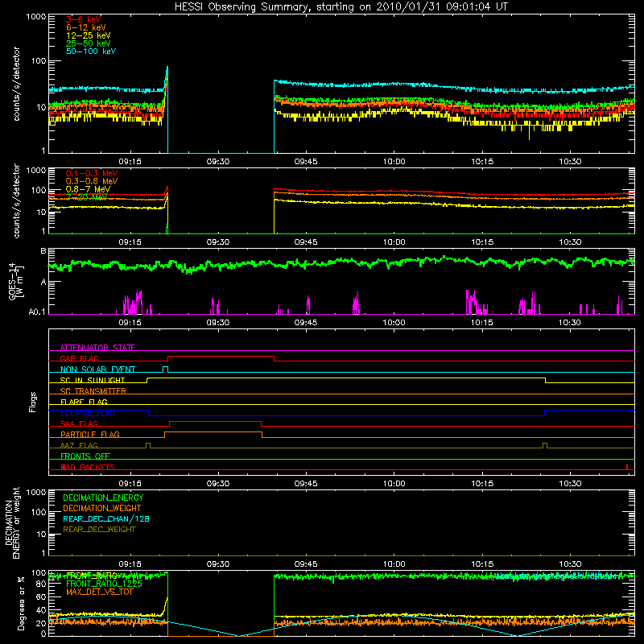Click the FRONT_RATIO_1225 legend label

pyautogui.click(x=104, y=584)
